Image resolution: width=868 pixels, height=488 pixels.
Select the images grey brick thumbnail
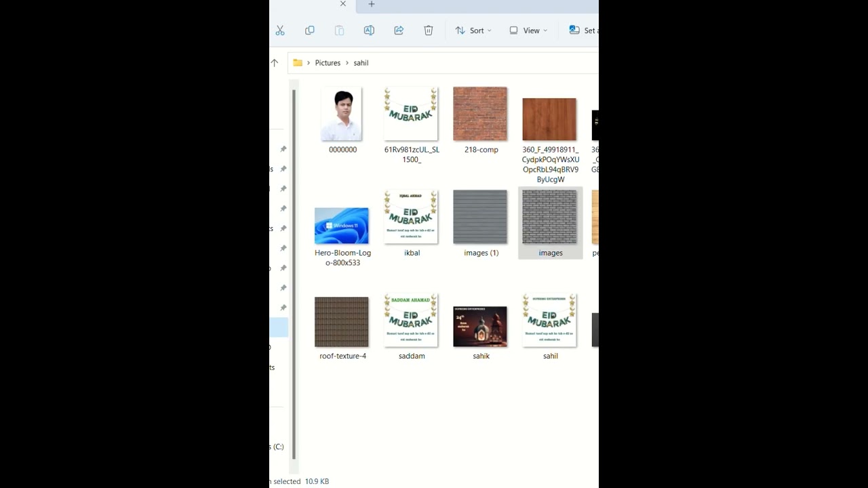pos(549,217)
